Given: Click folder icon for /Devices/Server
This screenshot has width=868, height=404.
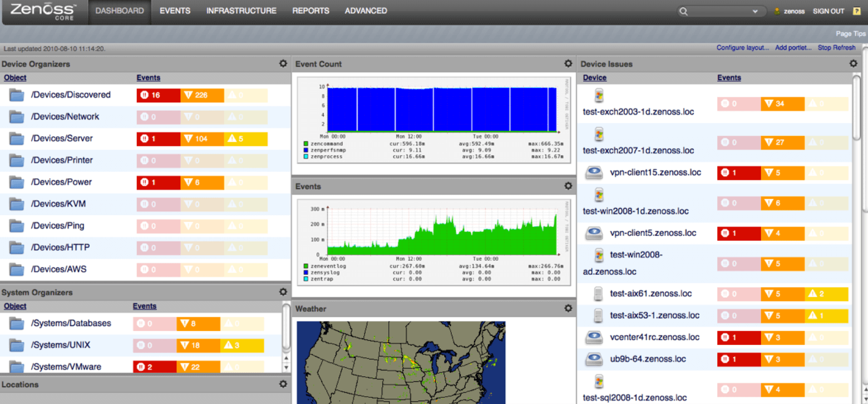Looking at the screenshot, I should point(17,139).
